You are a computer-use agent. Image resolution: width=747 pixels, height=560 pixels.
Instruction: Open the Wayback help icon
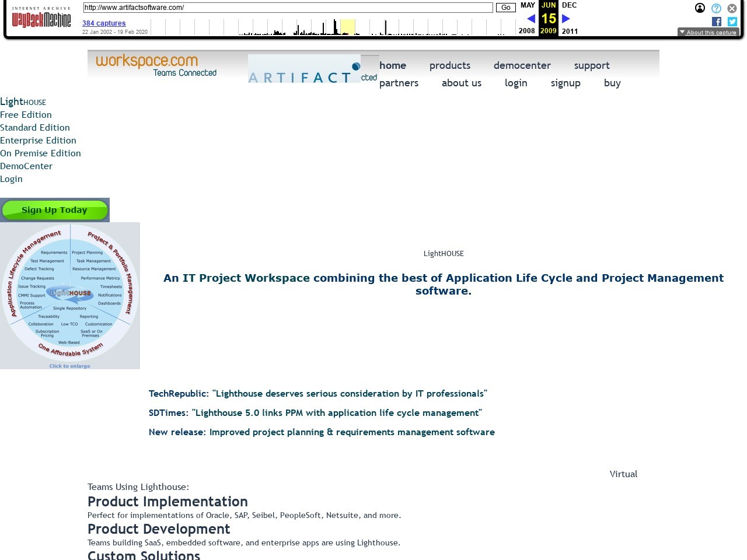[716, 8]
